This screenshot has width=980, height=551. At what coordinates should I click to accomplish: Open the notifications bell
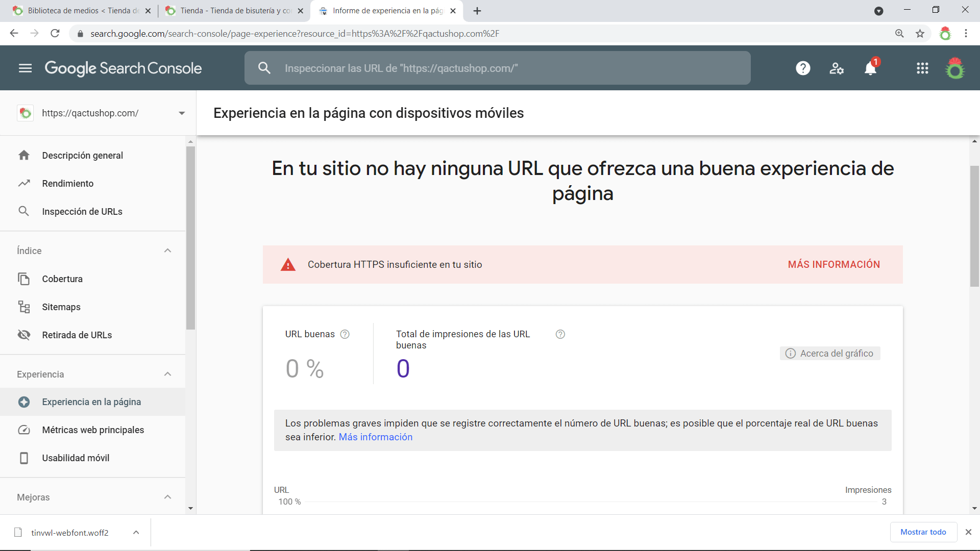[871, 68]
